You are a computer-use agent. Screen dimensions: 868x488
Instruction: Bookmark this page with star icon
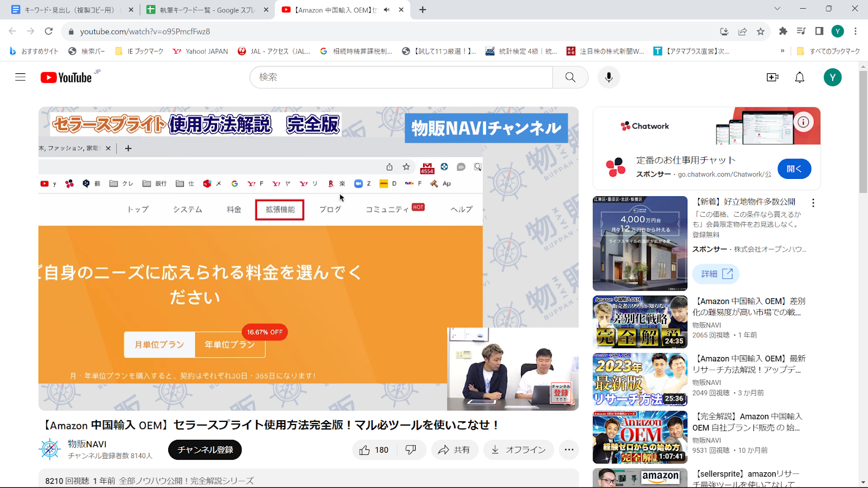761,31
